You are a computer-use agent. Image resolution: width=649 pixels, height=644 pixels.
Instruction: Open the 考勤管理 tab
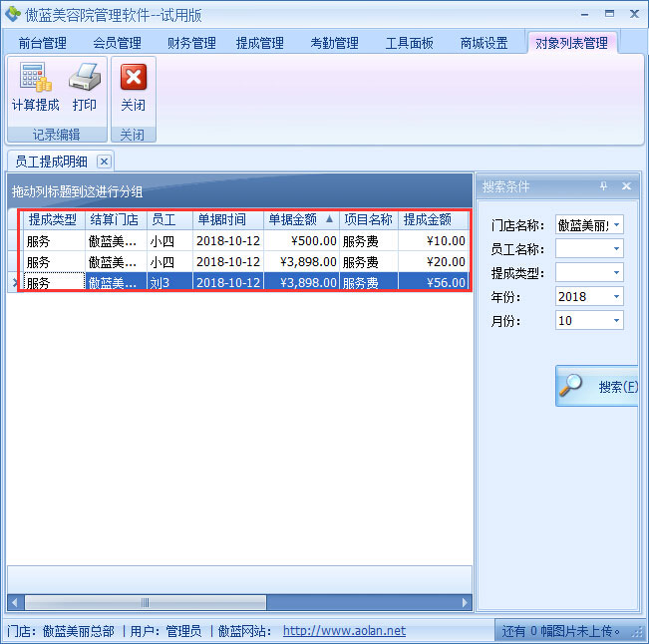[334, 43]
